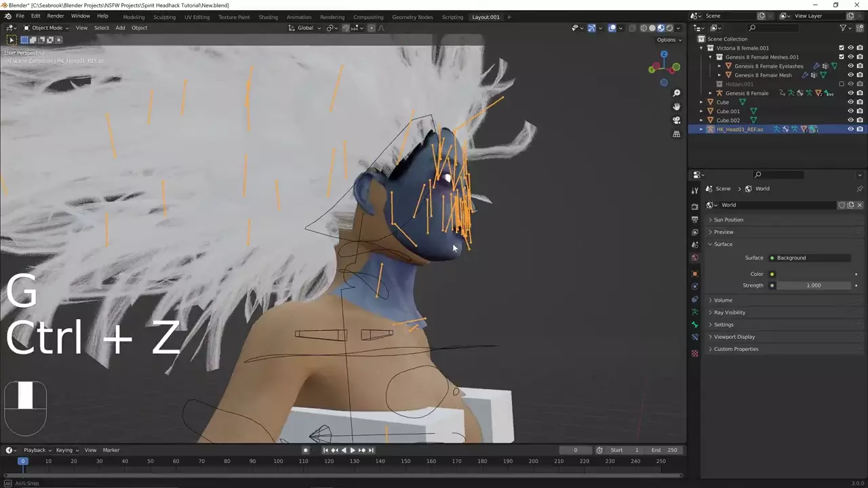Click the pin icon in Properties editor
The height and width of the screenshot is (488, 868).
859,188
